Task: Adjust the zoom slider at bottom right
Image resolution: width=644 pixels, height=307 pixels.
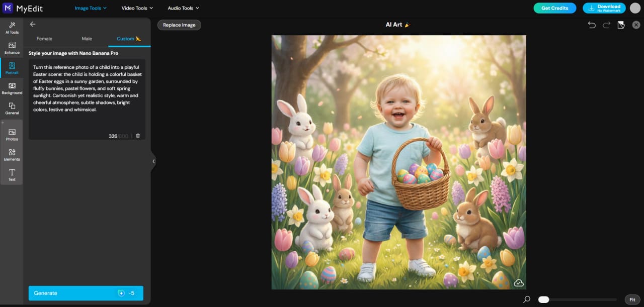Action: click(x=543, y=299)
